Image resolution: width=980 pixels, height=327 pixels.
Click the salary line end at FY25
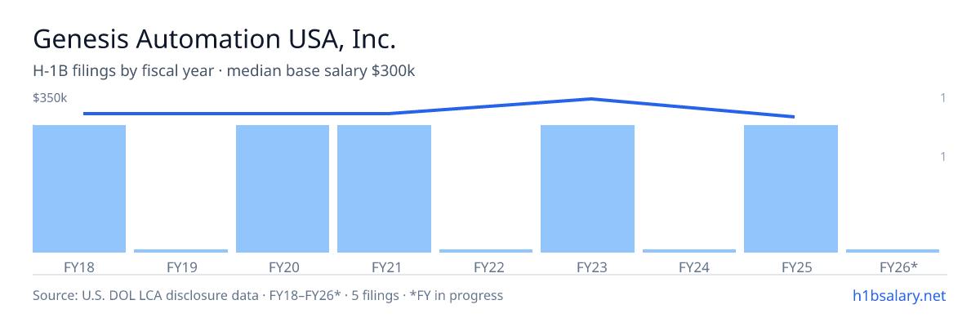(792, 117)
